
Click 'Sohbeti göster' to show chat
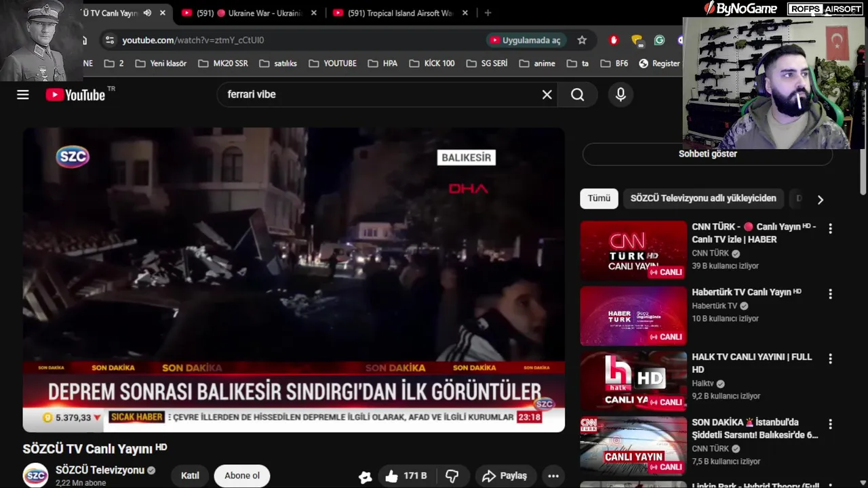coord(707,154)
